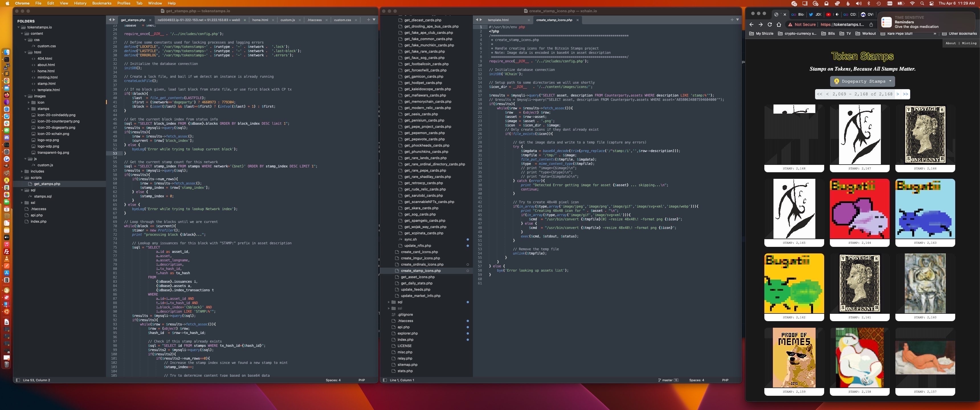Open Sublime Text from the Dock
This screenshot has width=980, height=410.
point(7,73)
